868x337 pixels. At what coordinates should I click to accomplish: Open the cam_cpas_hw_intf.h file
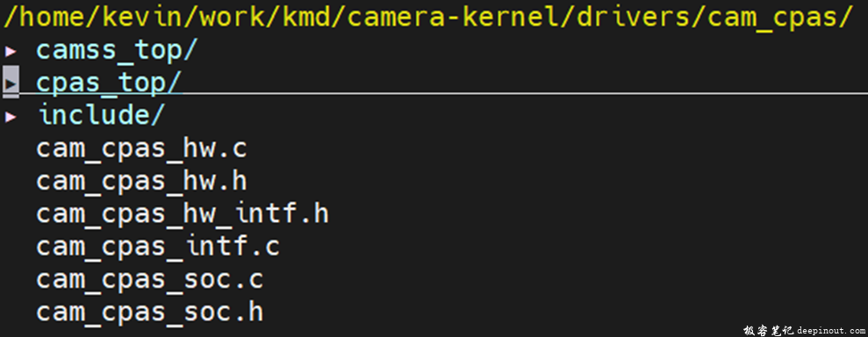click(183, 213)
